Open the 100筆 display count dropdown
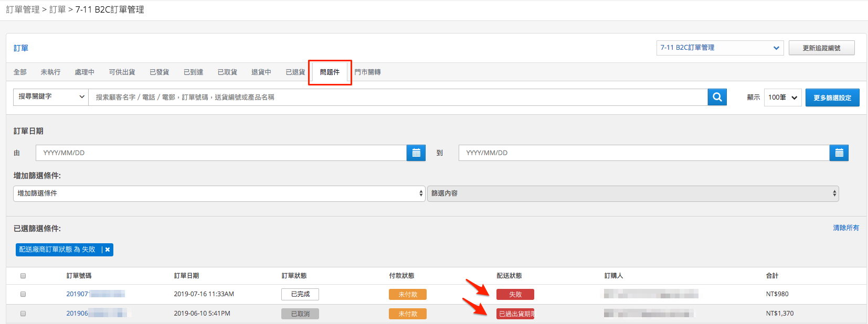This screenshot has height=324, width=868. point(783,98)
